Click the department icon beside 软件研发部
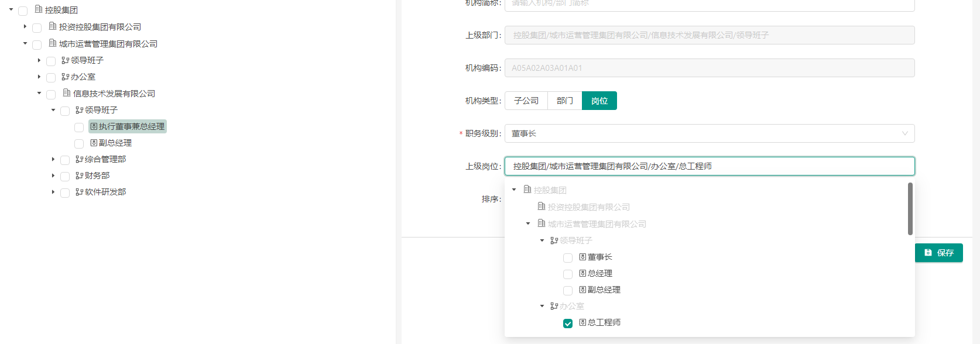The image size is (980, 344). (79, 192)
